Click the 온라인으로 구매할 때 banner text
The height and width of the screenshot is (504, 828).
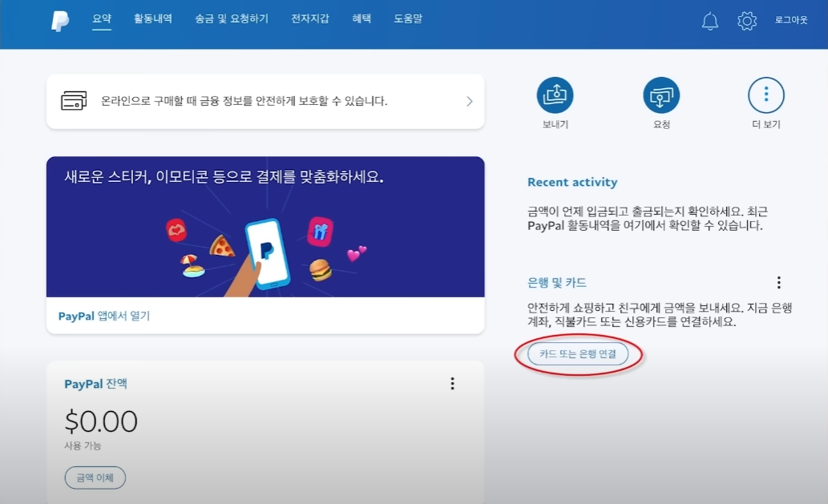(244, 101)
